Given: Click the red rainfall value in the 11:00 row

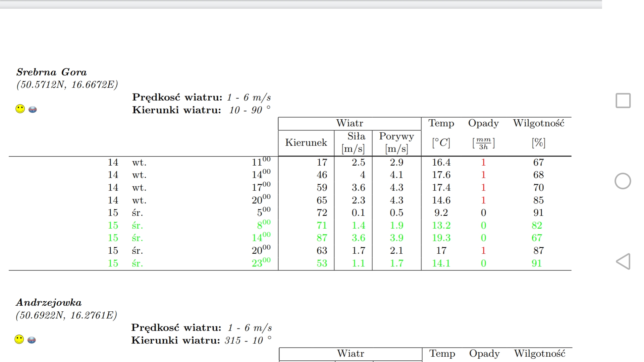Looking at the screenshot, I should pos(483,162).
